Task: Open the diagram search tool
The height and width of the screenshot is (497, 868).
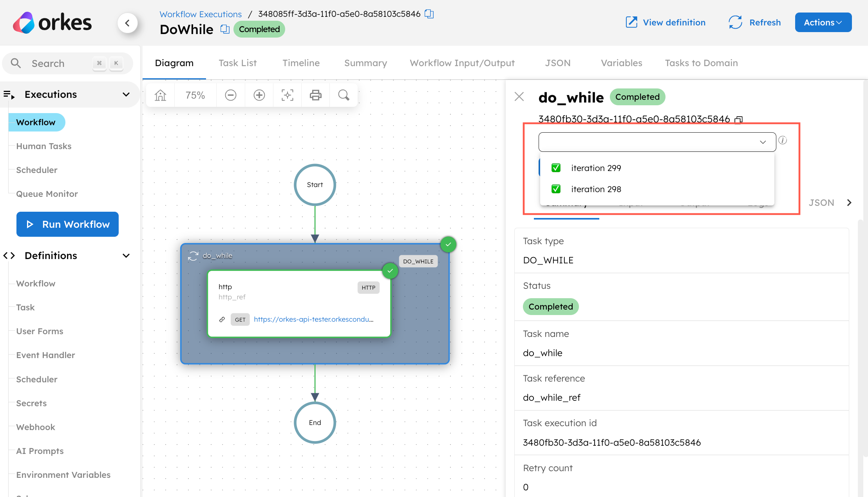Action: [344, 95]
